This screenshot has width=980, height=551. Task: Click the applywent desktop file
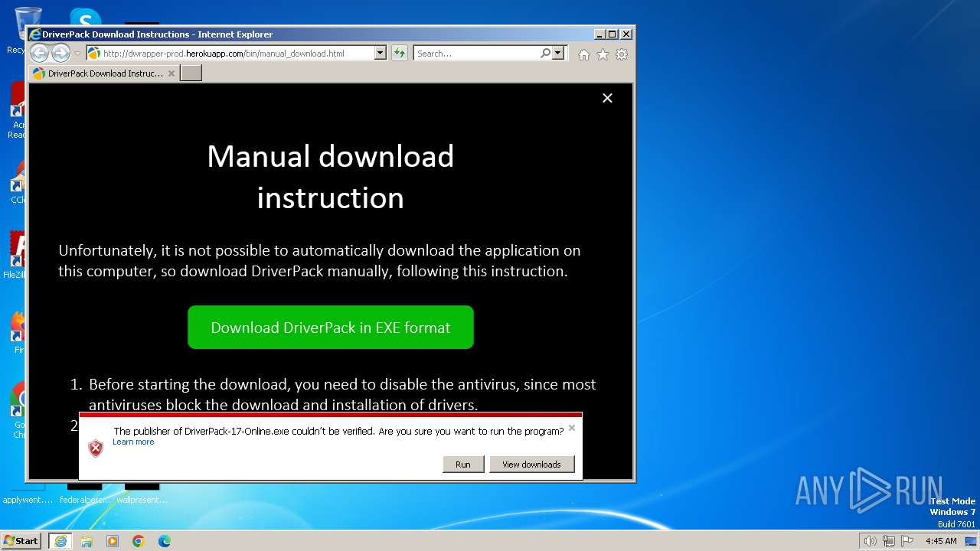click(x=28, y=494)
